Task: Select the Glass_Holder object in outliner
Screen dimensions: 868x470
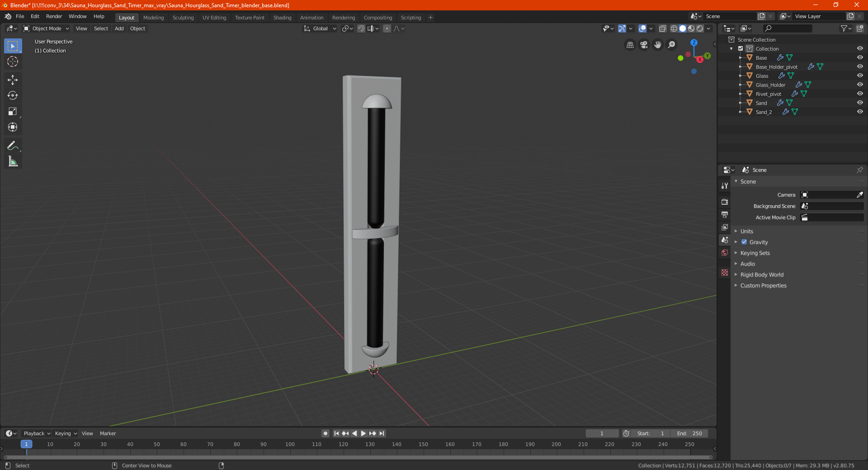Action: [x=770, y=85]
